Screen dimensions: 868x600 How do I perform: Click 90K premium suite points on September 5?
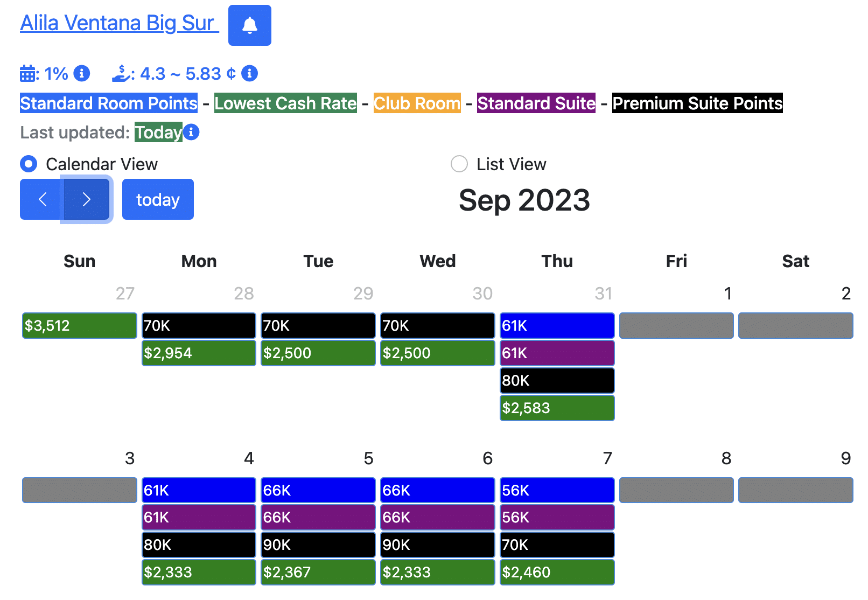tap(318, 545)
